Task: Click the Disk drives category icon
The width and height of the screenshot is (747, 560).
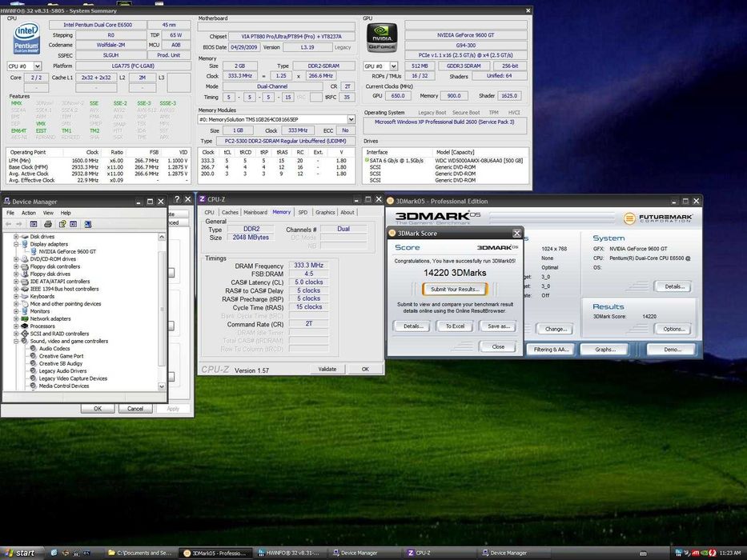Action: (25, 237)
